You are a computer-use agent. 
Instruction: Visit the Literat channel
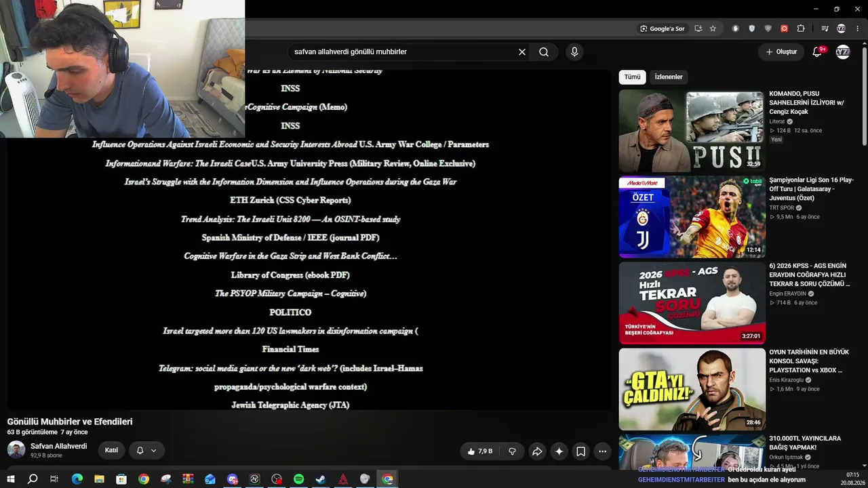click(x=777, y=121)
